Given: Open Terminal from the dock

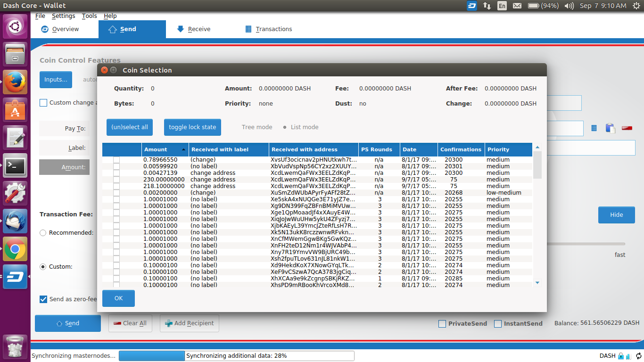Looking at the screenshot, I should point(15,165).
